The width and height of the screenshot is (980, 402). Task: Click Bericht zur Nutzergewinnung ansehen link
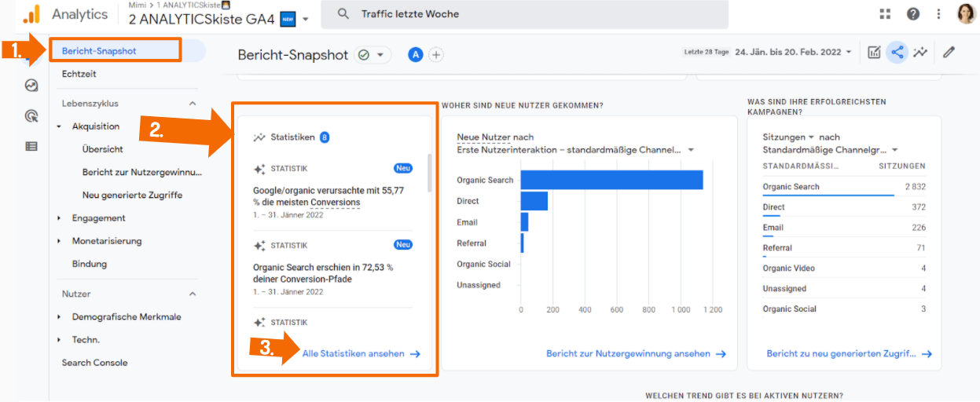coord(636,354)
